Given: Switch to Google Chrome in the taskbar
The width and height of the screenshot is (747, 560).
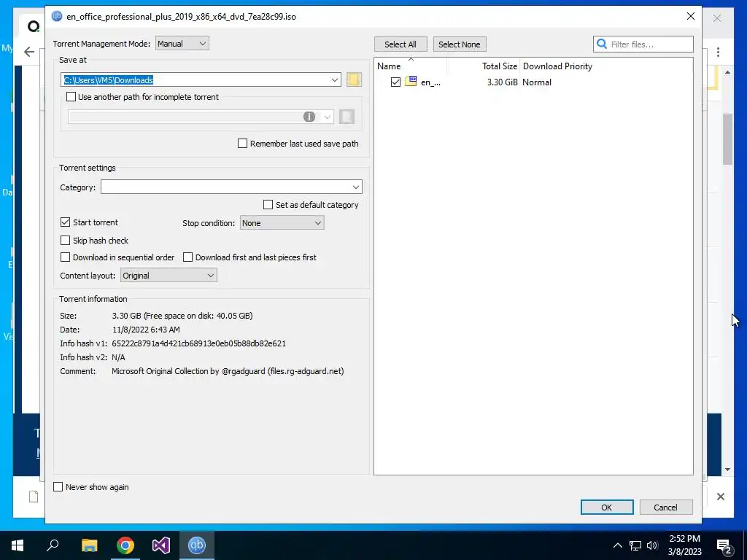Looking at the screenshot, I should point(125,545).
